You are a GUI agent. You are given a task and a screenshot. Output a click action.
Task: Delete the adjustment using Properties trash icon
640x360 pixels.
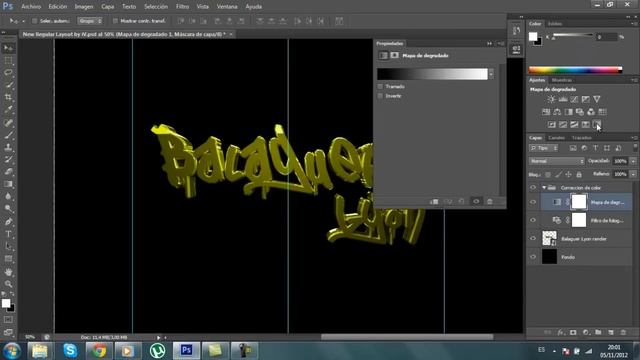490,201
